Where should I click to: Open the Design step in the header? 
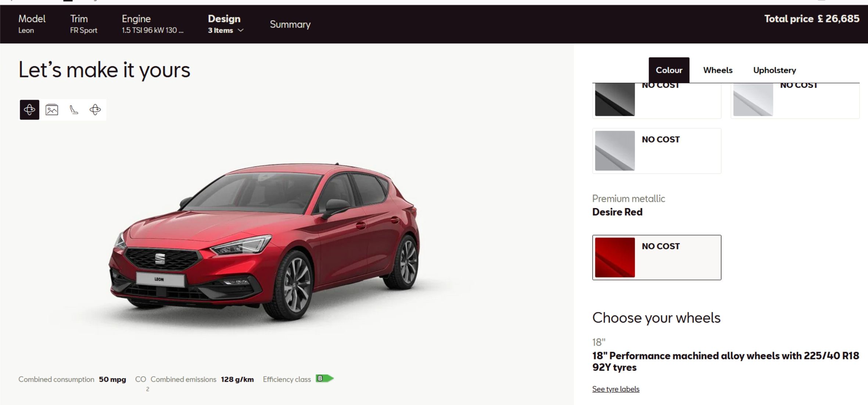click(226, 24)
